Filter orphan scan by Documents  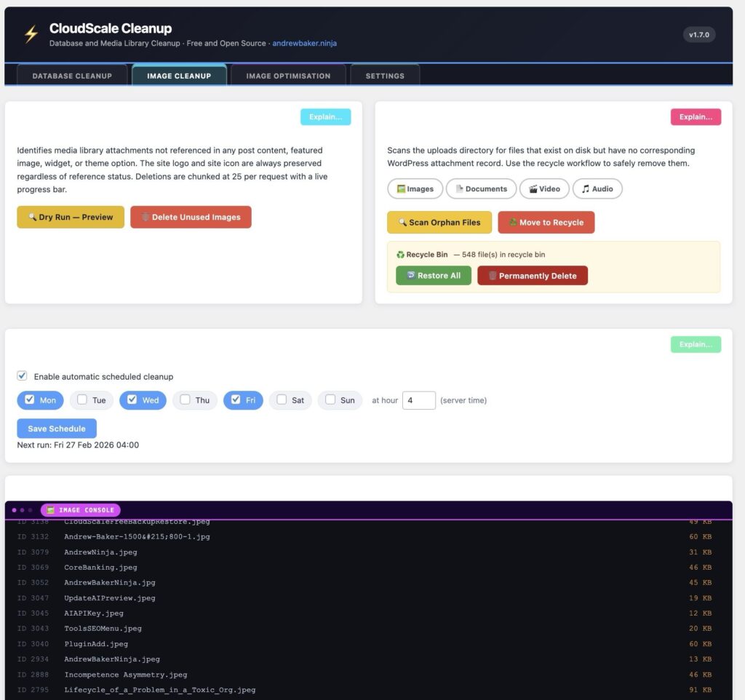pos(482,188)
